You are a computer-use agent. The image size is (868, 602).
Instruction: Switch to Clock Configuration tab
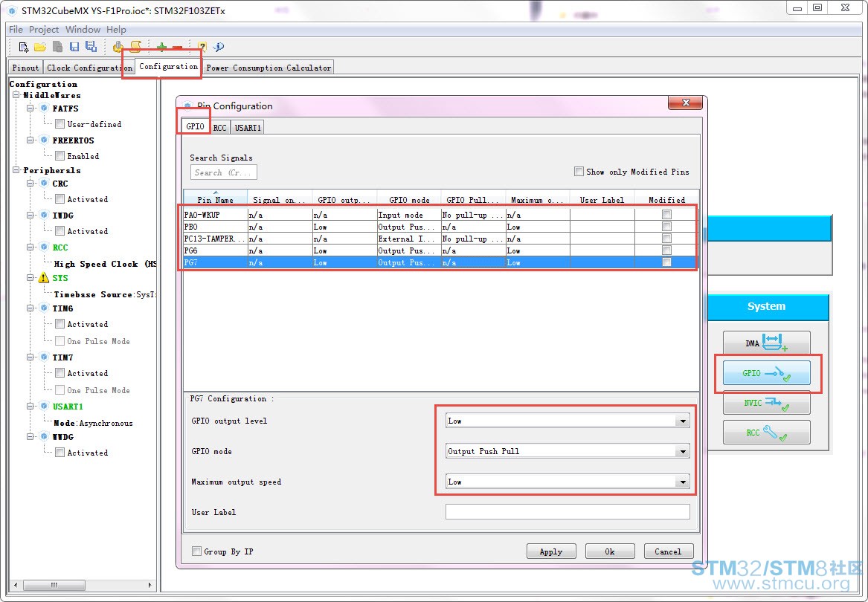[x=89, y=68]
